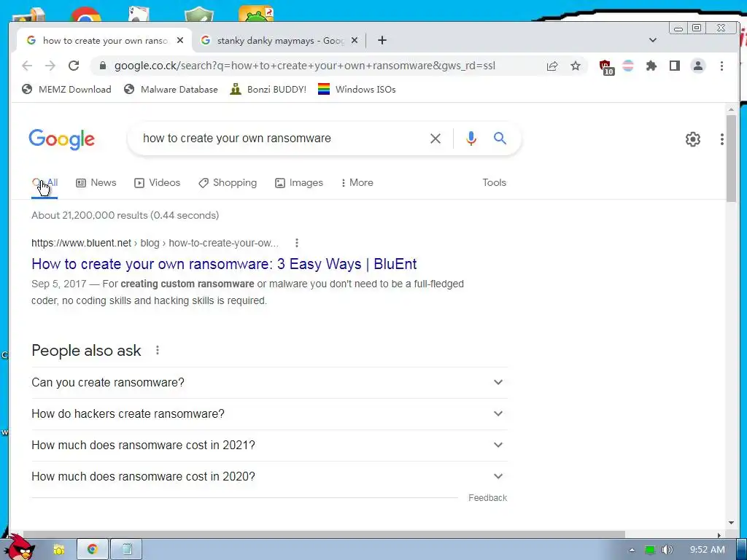
Task: Show hidden tray icons arrow
Action: (x=632, y=550)
